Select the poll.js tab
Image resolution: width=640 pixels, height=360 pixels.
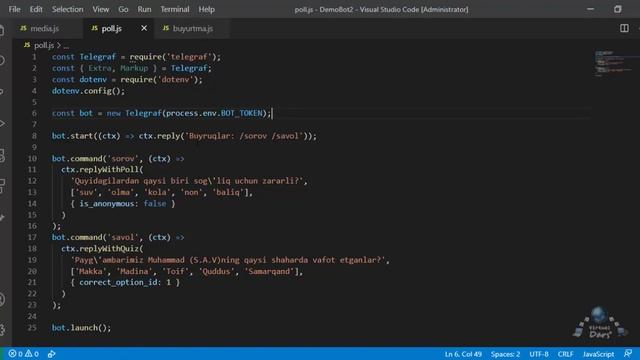point(118,29)
